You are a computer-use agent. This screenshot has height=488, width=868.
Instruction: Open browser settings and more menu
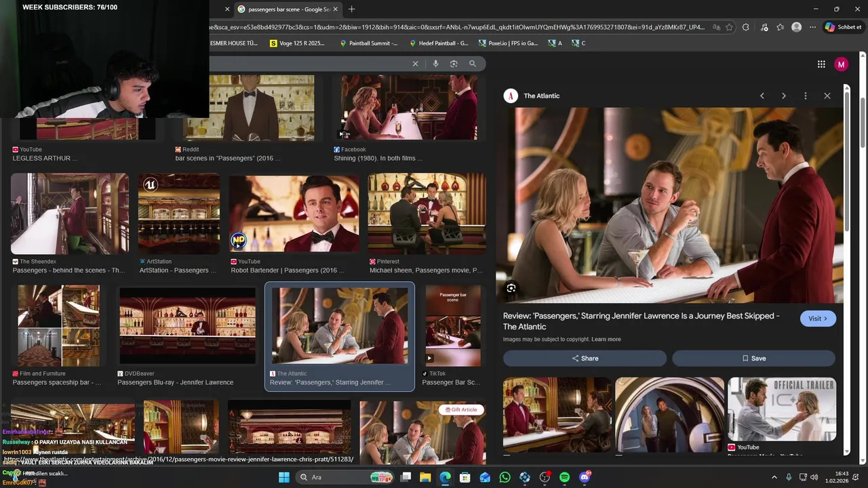coord(812,27)
